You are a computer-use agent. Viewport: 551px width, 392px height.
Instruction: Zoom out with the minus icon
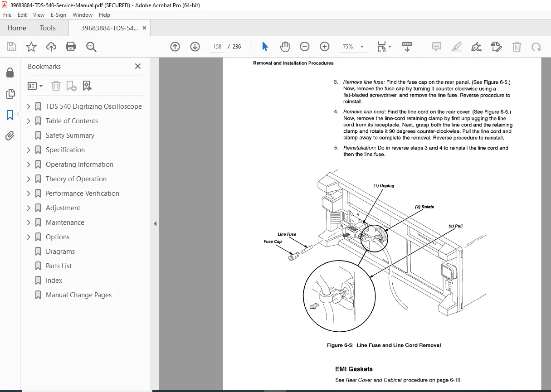tap(305, 47)
